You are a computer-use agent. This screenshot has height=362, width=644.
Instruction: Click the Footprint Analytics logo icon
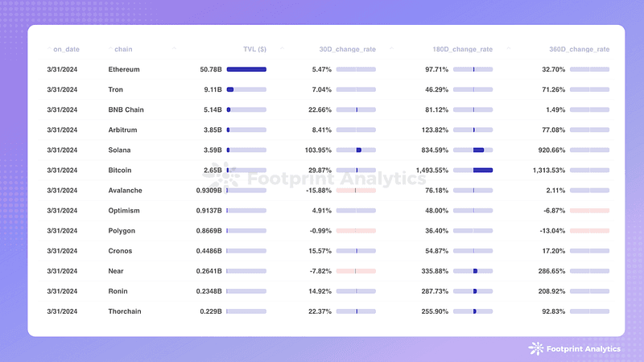[536, 348]
